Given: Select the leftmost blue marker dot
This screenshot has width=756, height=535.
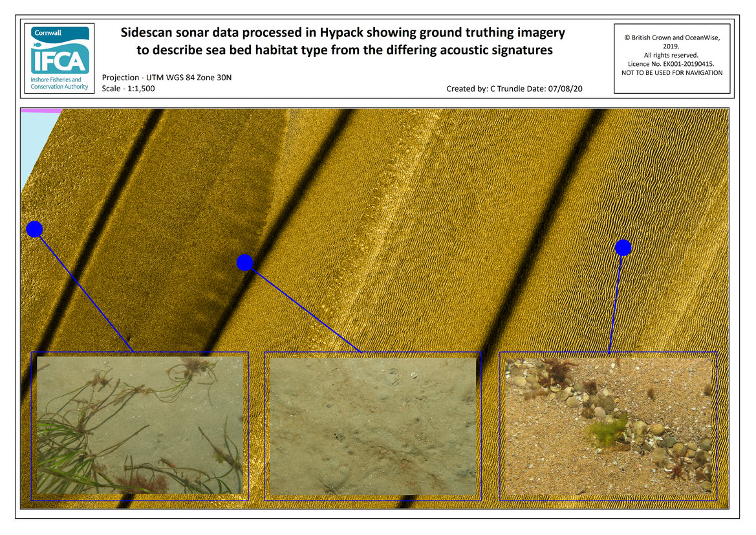Looking at the screenshot, I should [x=34, y=229].
